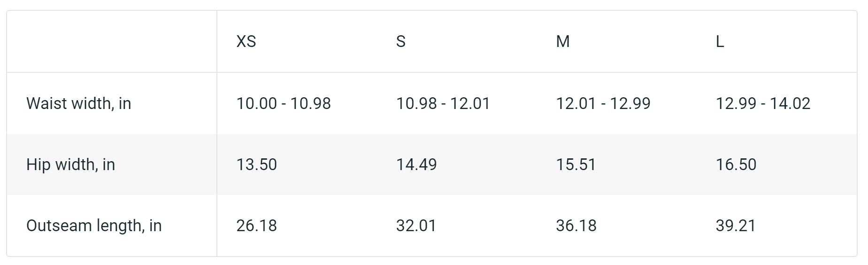Select the Outseam length row label

[94, 226]
